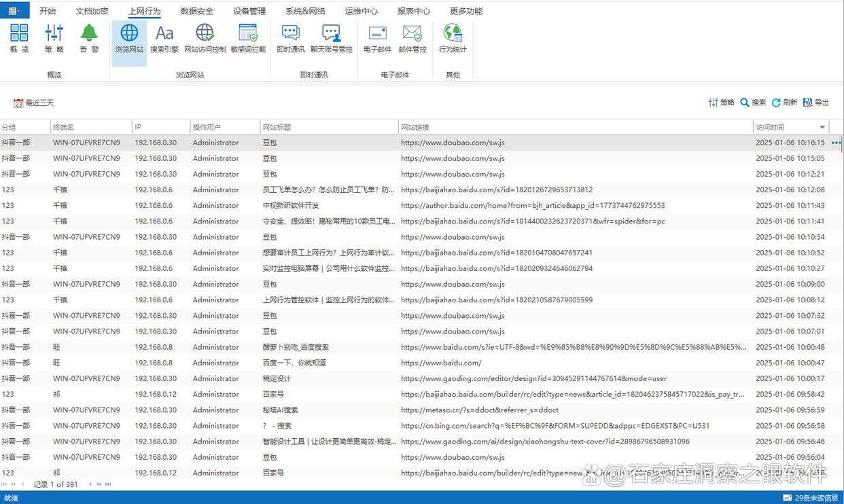
Task: Open the 敏感词拦截 icon
Action: tap(247, 39)
